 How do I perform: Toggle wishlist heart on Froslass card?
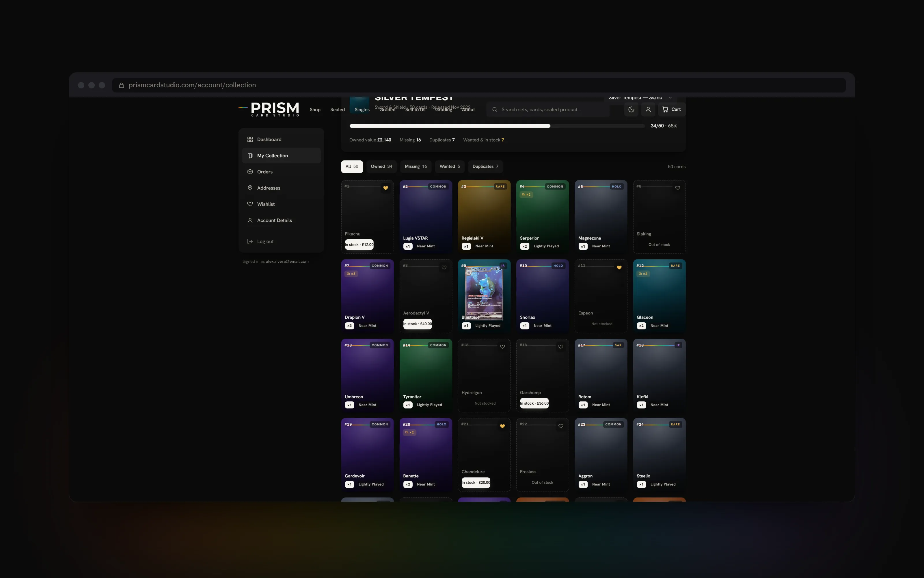pyautogui.click(x=560, y=426)
